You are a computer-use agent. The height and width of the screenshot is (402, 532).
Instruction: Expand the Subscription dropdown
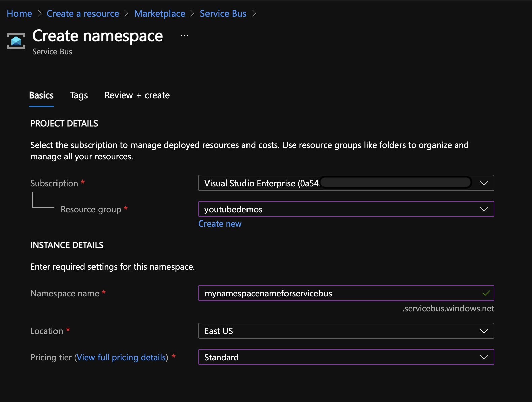tap(346, 183)
